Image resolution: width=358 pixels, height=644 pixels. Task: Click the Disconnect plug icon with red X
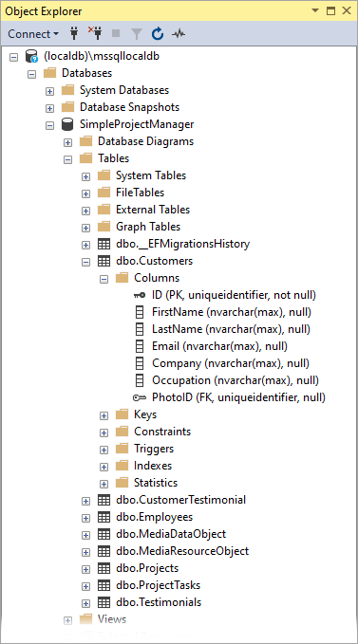(95, 33)
